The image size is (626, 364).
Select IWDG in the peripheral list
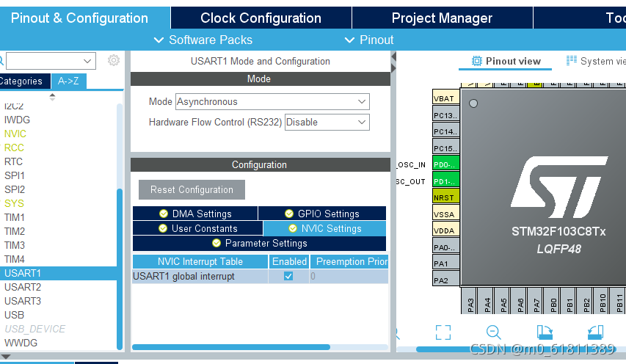(x=17, y=120)
